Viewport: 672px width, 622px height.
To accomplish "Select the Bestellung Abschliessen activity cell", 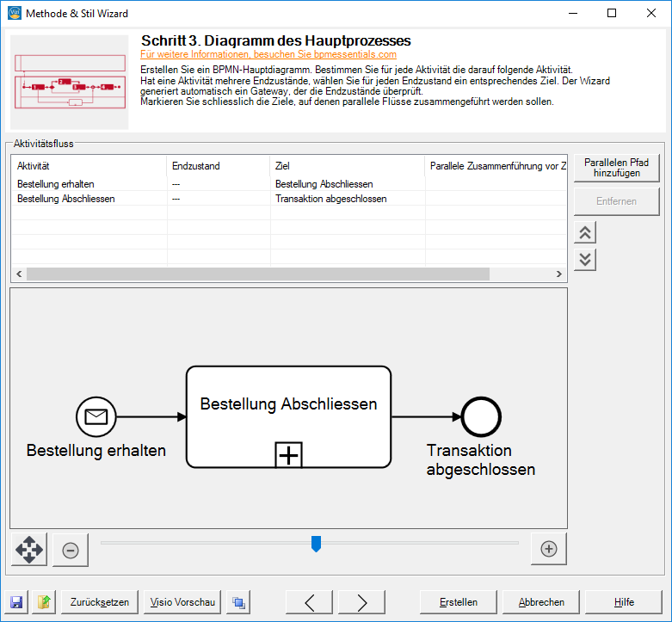I will click(x=89, y=199).
